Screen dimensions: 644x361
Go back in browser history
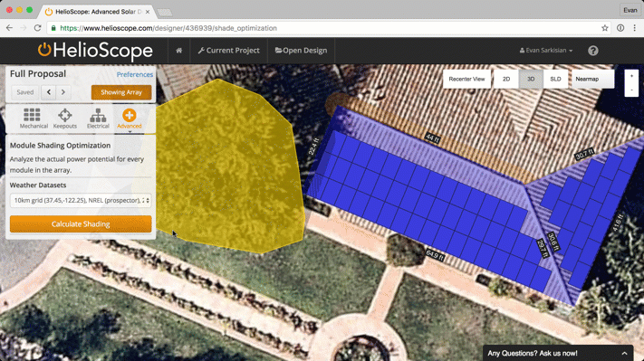click(x=9, y=28)
